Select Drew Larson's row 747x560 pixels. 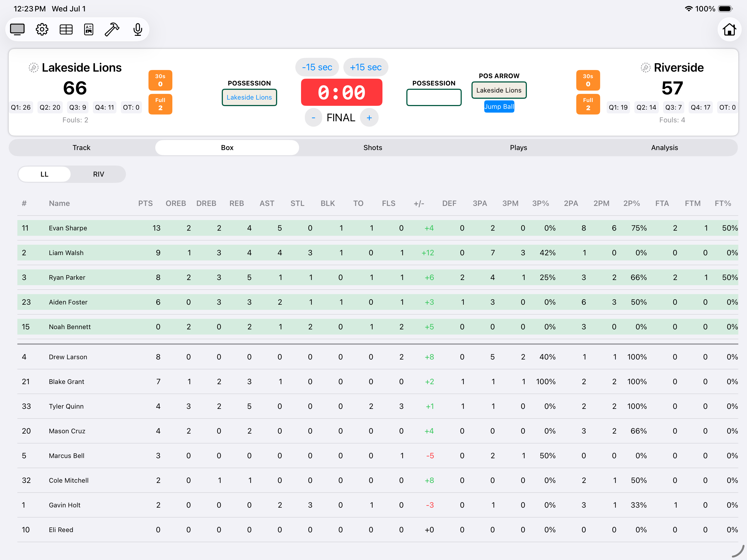pyautogui.click(x=378, y=357)
